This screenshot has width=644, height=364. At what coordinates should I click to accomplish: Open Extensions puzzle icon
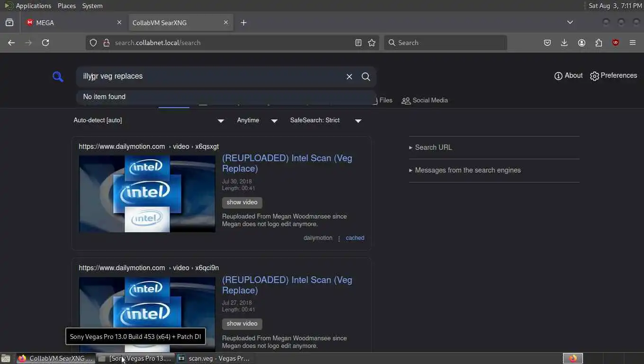click(599, 43)
